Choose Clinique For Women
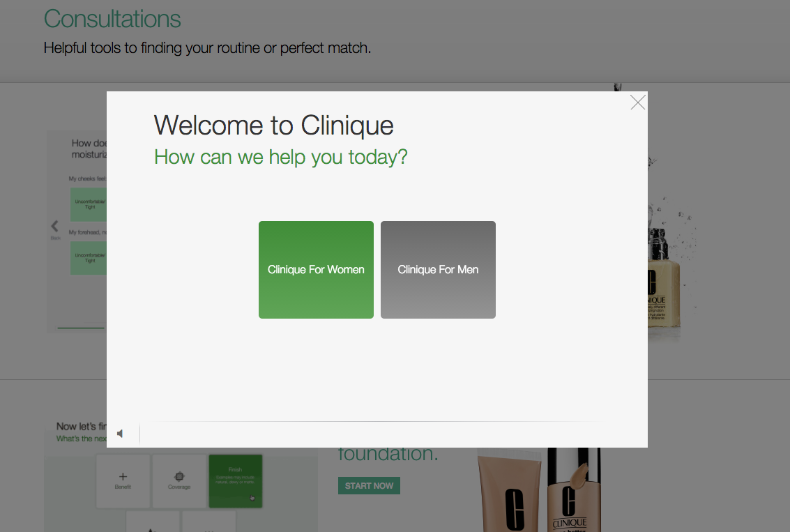The height and width of the screenshot is (532, 790). (316, 270)
